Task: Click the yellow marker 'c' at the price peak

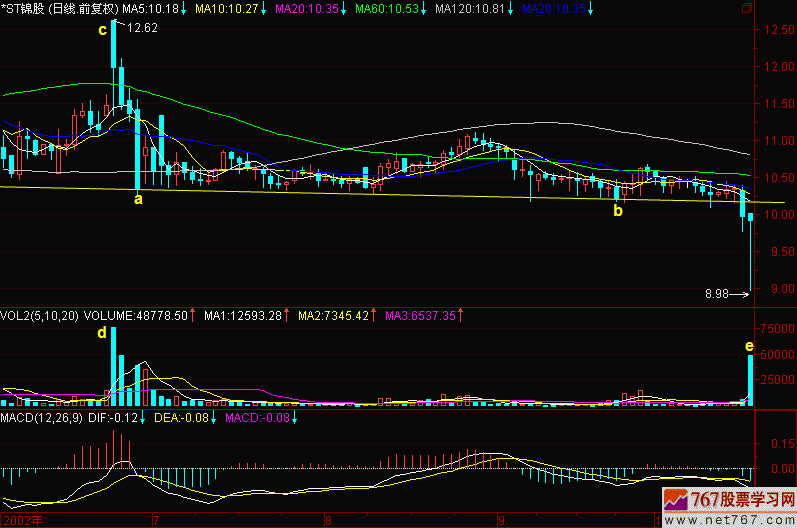Action: click(102, 29)
